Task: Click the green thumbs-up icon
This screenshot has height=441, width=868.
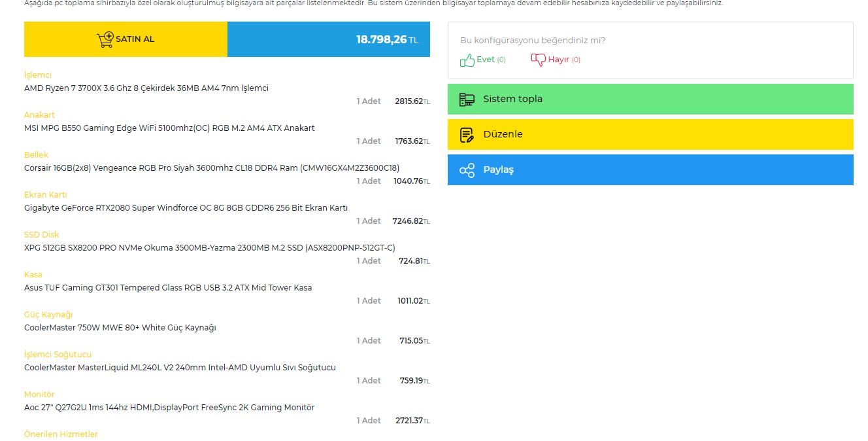Action: coord(467,60)
